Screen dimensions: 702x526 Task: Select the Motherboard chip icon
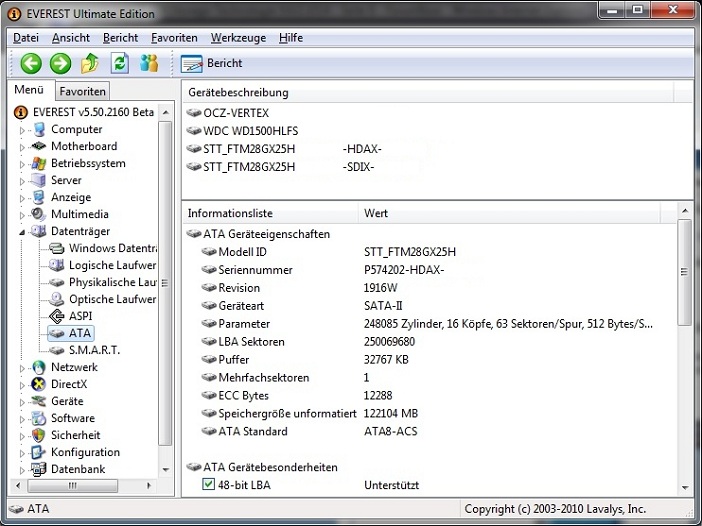click(39, 146)
